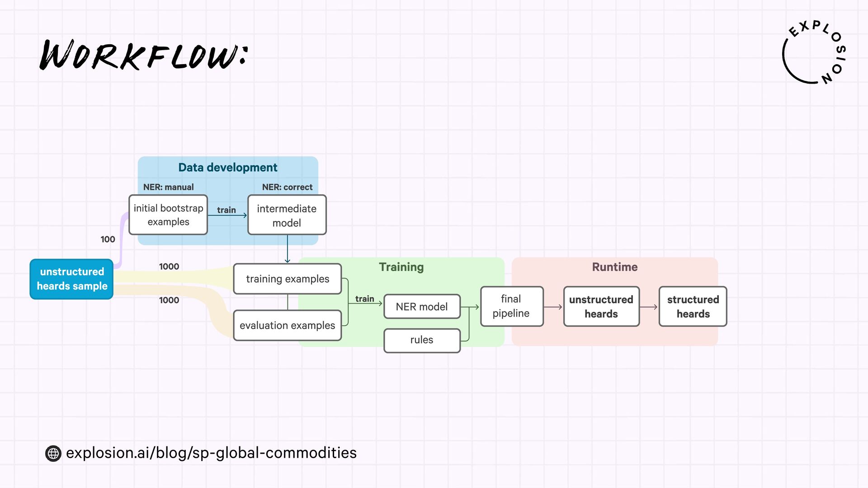Image resolution: width=868 pixels, height=488 pixels.
Task: Select the evaluation examples box
Action: click(x=288, y=325)
